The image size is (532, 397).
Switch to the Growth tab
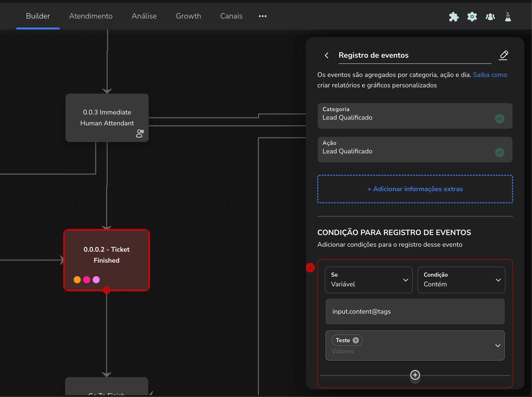pyautogui.click(x=188, y=16)
